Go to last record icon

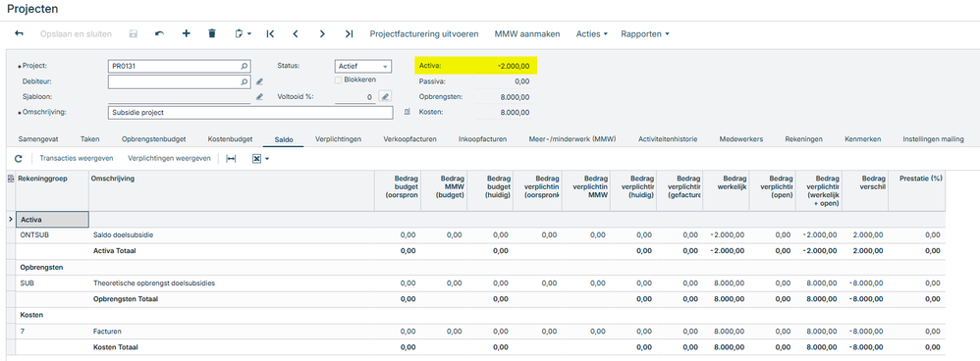point(349,33)
